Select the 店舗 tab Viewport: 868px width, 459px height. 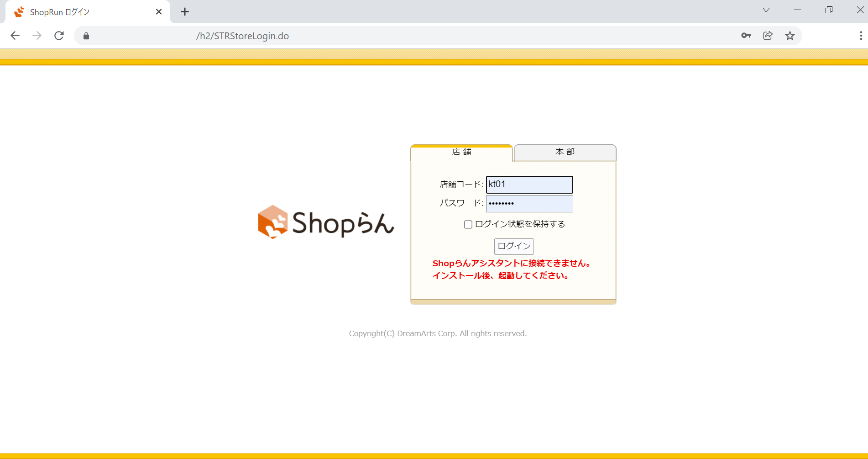coord(461,153)
